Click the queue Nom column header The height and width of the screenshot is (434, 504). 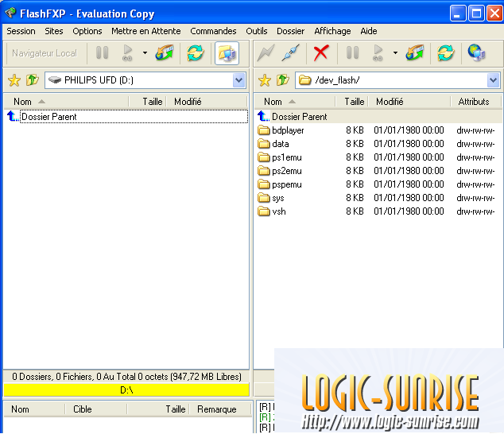coord(34,409)
